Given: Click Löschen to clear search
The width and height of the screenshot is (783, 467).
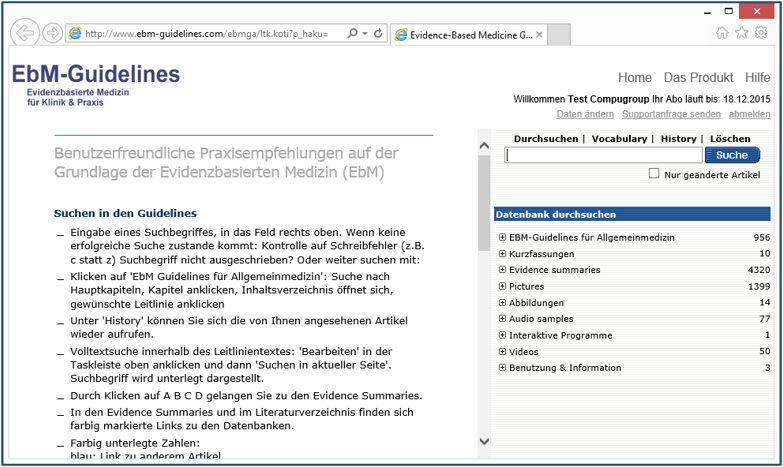Looking at the screenshot, I should point(730,139).
